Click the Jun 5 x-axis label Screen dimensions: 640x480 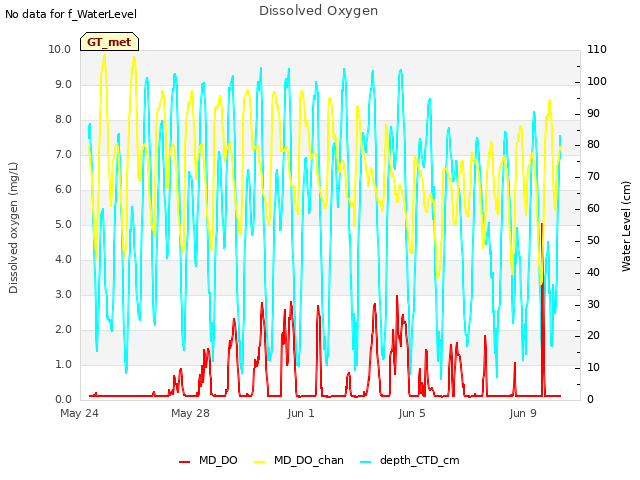412,413
